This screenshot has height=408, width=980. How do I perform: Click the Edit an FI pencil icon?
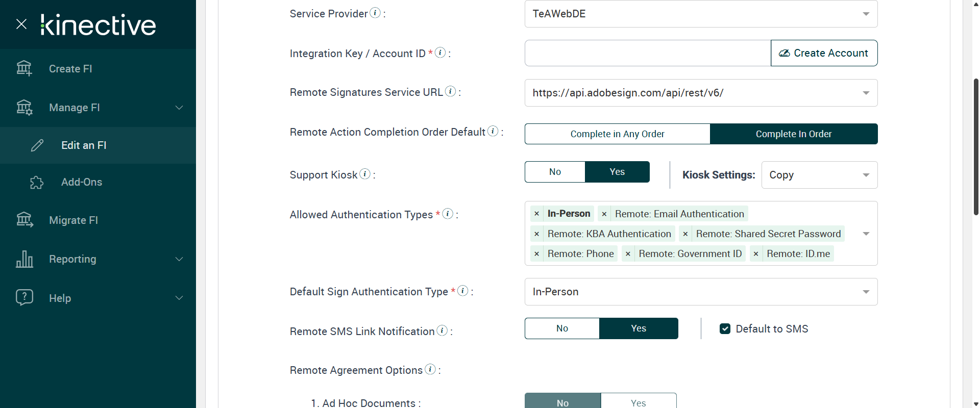pyautogui.click(x=37, y=145)
